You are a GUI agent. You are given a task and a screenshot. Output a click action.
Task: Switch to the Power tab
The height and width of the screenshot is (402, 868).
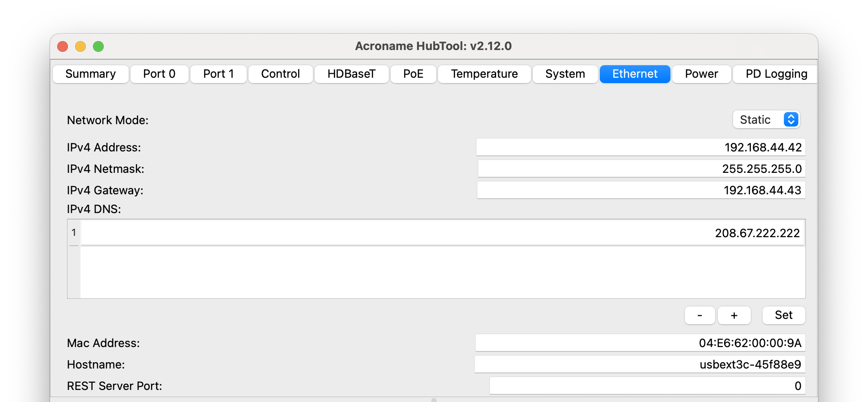(701, 74)
